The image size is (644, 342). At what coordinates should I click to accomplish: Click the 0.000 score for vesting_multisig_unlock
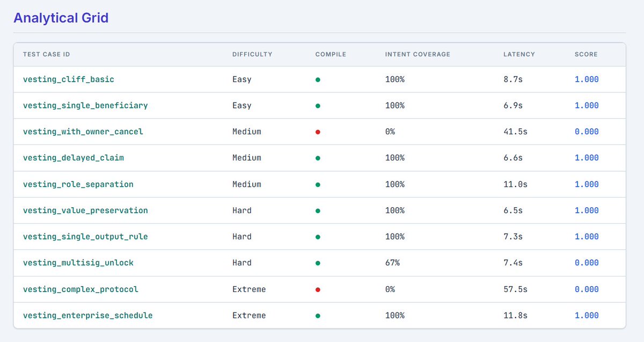pyautogui.click(x=587, y=263)
